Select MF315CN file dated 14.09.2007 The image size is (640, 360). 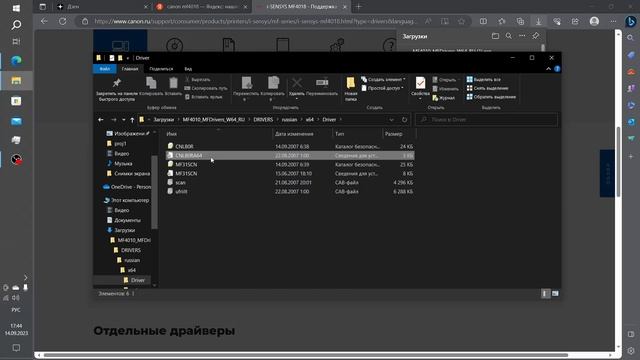(x=290, y=164)
